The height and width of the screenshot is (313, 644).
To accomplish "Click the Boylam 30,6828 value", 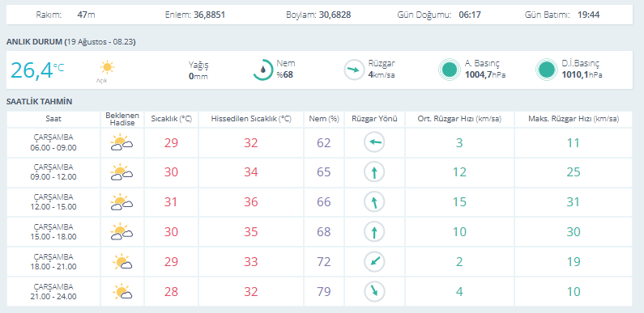I will [x=335, y=15].
